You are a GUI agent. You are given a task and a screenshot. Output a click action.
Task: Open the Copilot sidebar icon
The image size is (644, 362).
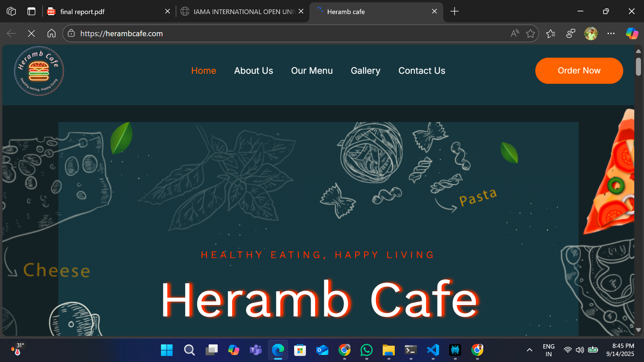pyautogui.click(x=632, y=33)
